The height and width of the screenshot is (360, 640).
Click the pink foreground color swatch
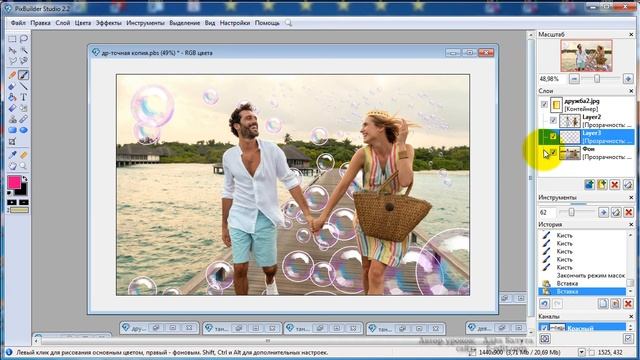(14, 182)
